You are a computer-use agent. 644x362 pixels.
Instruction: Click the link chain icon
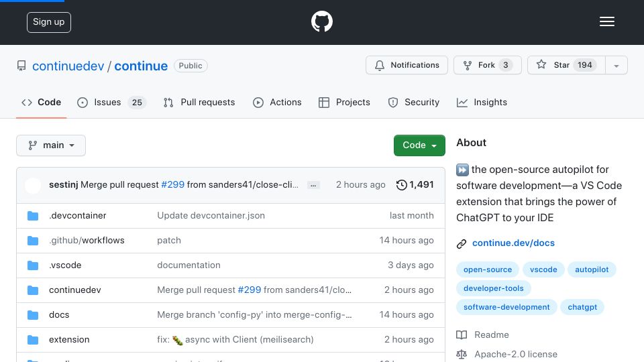[x=462, y=244]
